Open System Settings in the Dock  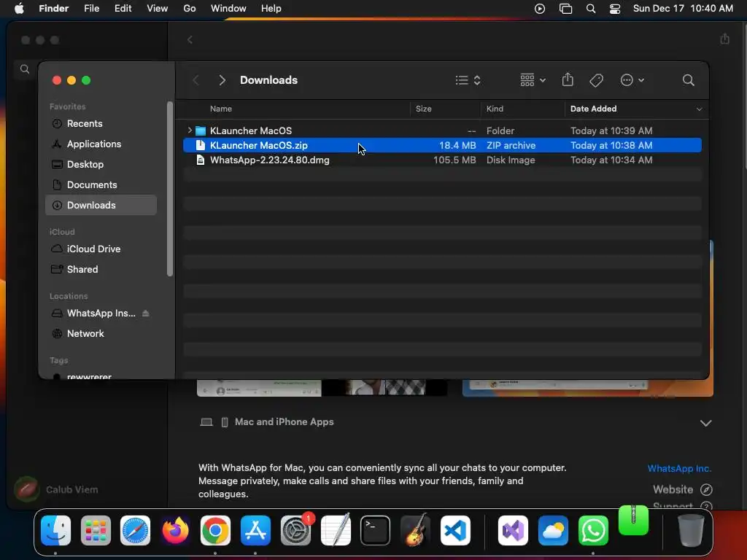click(x=295, y=531)
